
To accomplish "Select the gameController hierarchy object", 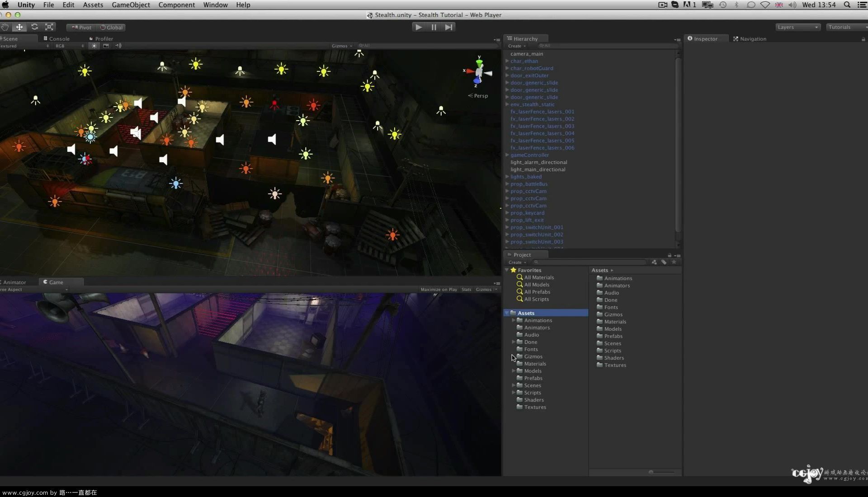I will (x=529, y=155).
